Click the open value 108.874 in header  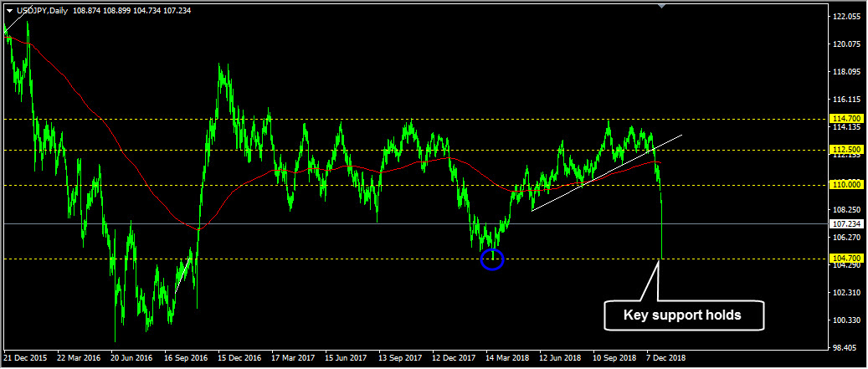click(87, 11)
